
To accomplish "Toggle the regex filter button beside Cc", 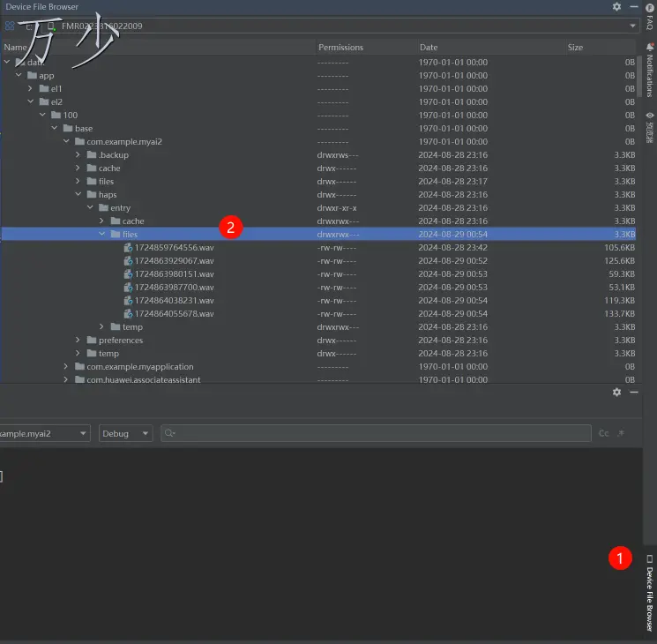I will coord(620,433).
